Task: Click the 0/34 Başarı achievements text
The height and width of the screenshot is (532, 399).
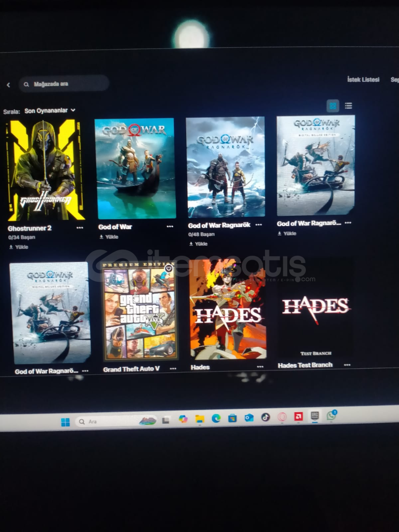Action: [x=22, y=237]
